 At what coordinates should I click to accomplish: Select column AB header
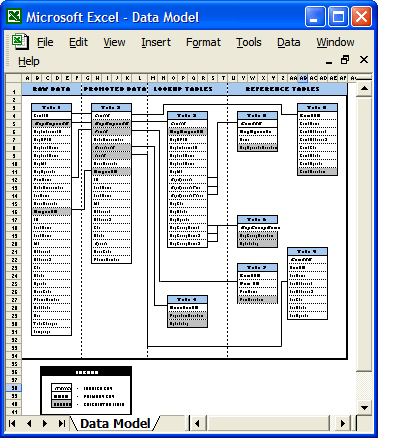tap(303, 78)
